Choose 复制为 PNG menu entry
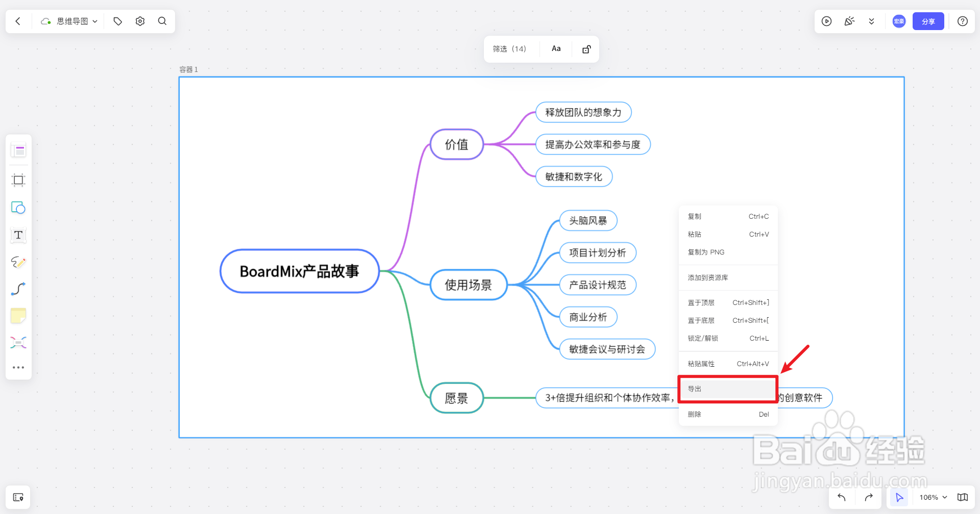 [728, 252]
